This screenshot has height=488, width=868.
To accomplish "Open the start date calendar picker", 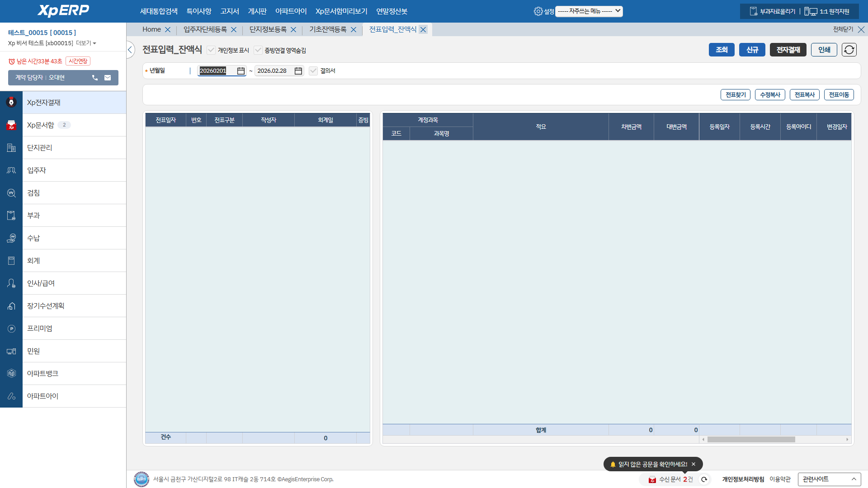I will click(x=241, y=71).
